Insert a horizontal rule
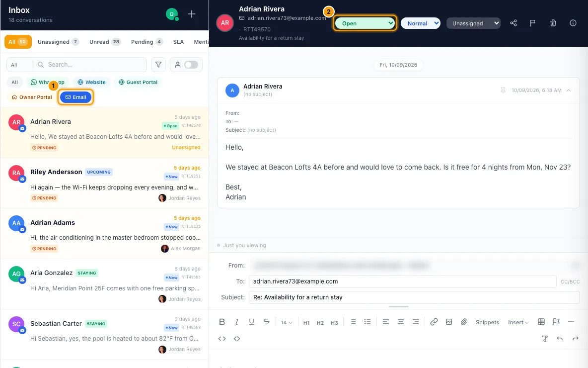The height and width of the screenshot is (368, 588). click(571, 322)
